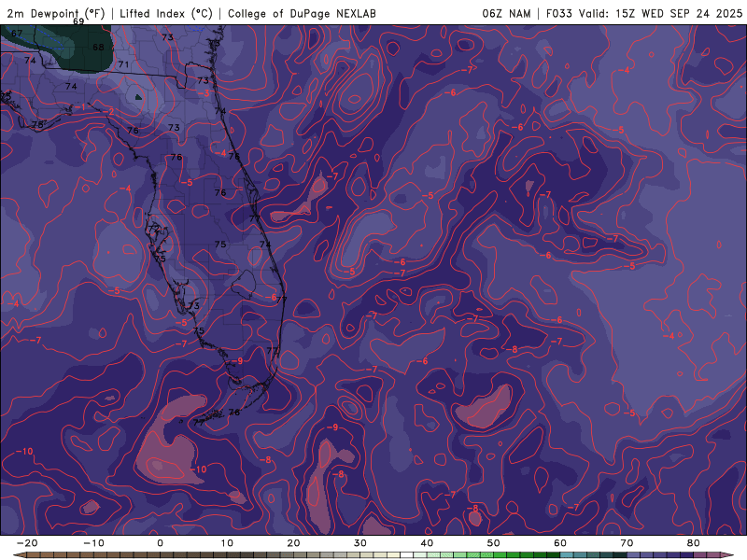747x560 pixels.
Task: Click the 60 label on the color scale
Action: 560,543
